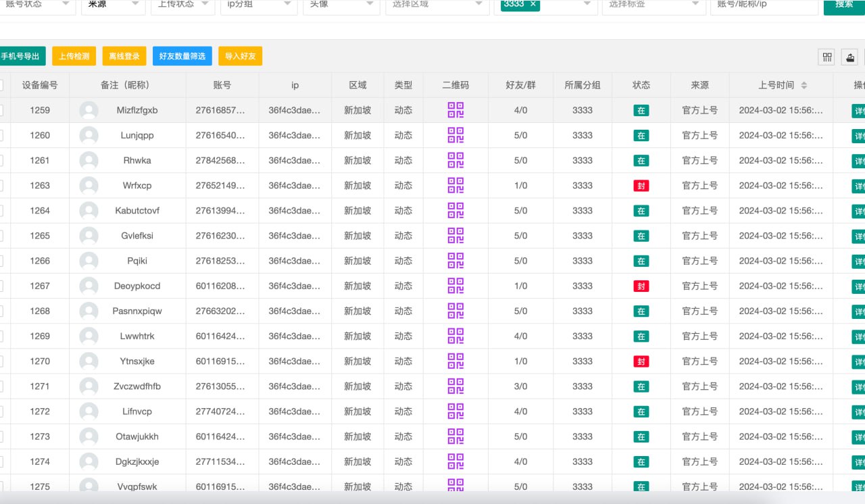Click nickname Lwwhtrk cell
This screenshot has width=865, height=504.
137,336
